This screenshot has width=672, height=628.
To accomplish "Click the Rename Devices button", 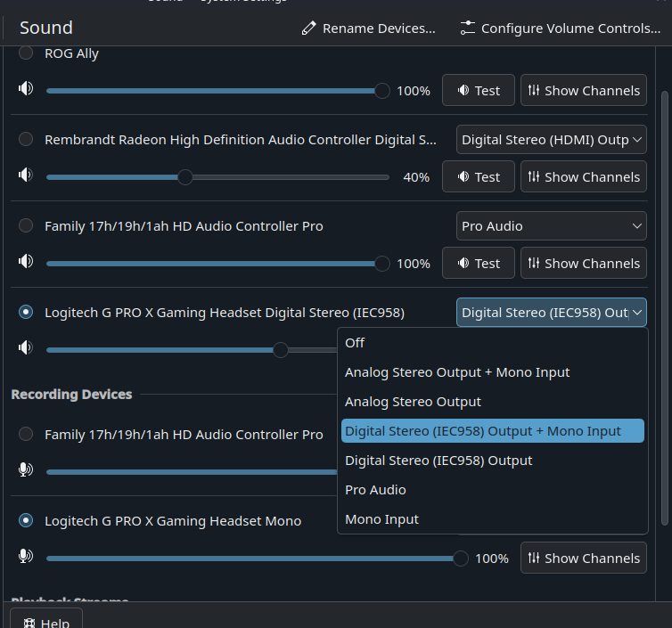I will (x=369, y=29).
